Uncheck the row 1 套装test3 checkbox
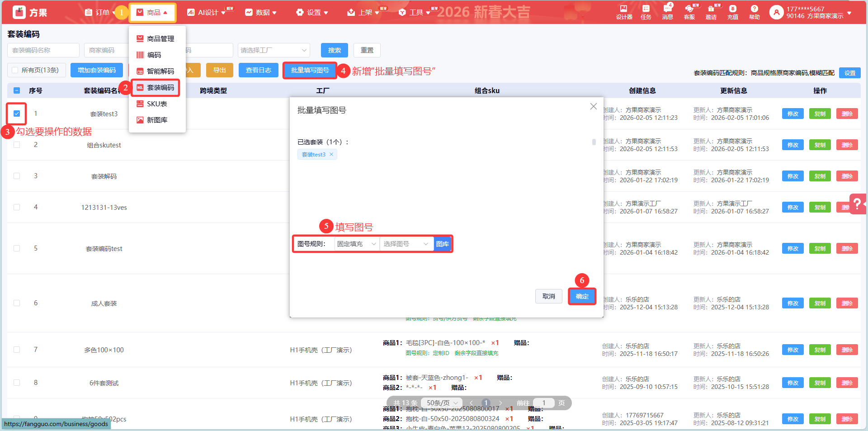This screenshot has width=868, height=431. pyautogui.click(x=17, y=114)
